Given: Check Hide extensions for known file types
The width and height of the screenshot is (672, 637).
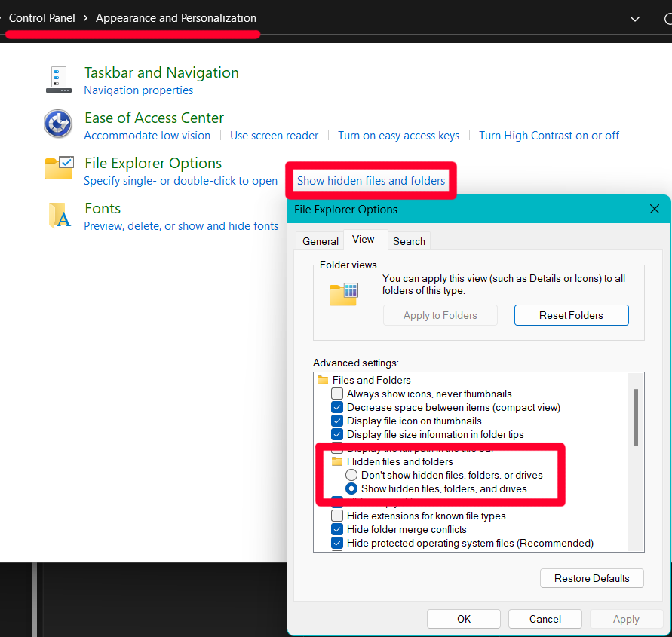Looking at the screenshot, I should [x=337, y=516].
